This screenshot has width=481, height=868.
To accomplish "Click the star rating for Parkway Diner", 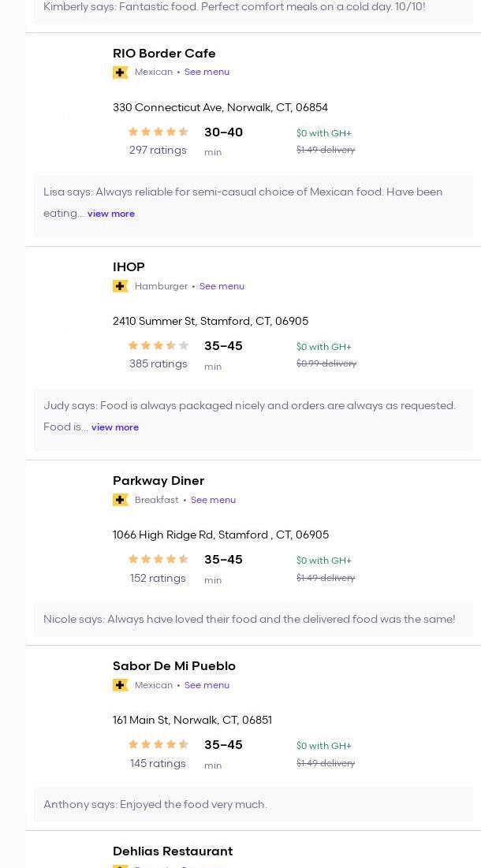I will point(158,560).
